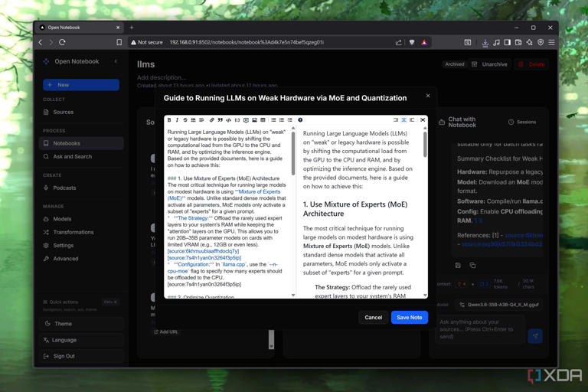This screenshot has height=392, width=588.
Task: Copy chat response icon
Action: coord(472,265)
